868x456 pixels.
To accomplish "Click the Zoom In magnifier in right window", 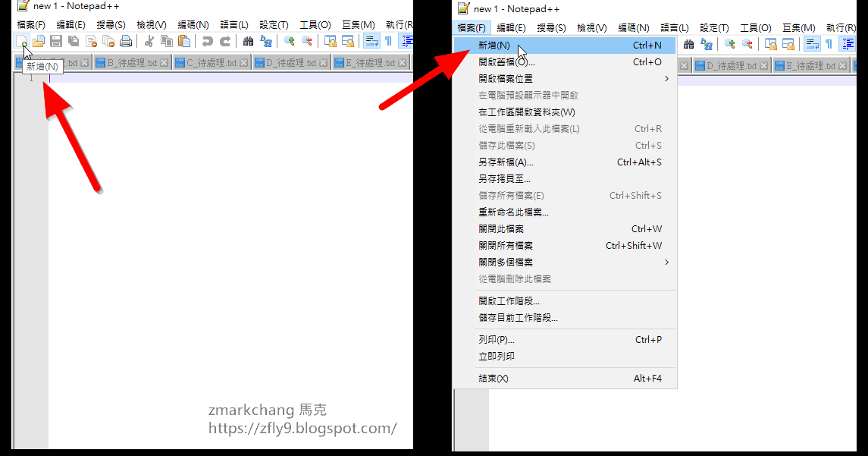I will pos(729,44).
